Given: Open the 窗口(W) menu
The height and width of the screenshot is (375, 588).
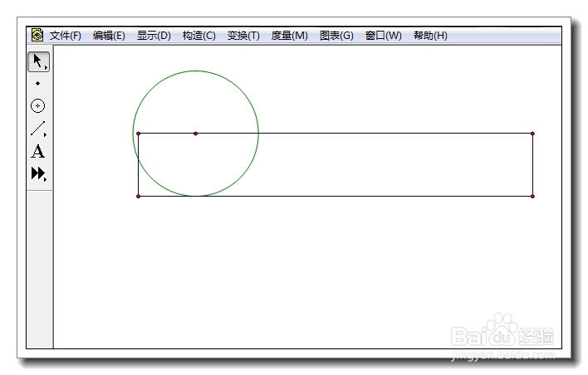Looking at the screenshot, I should (x=383, y=36).
